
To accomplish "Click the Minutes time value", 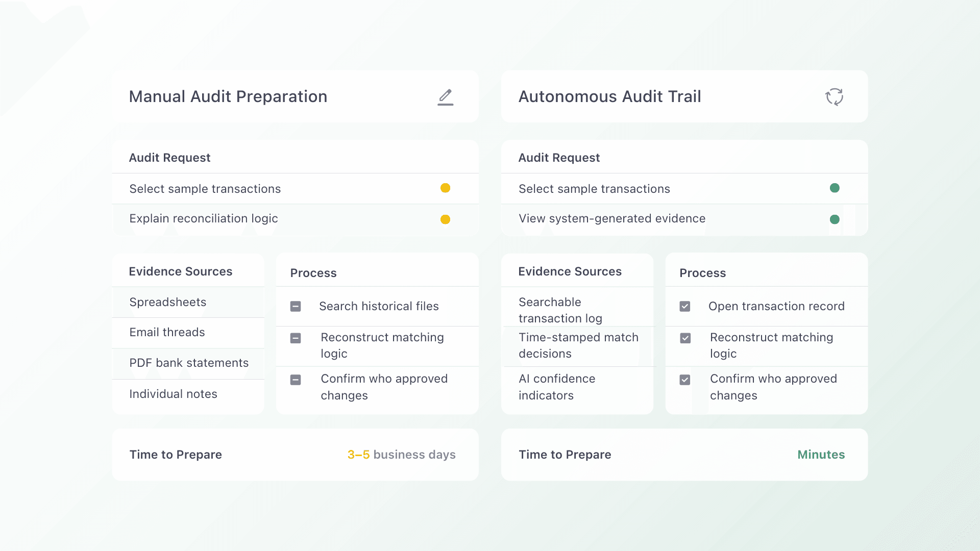I will pyautogui.click(x=821, y=455).
